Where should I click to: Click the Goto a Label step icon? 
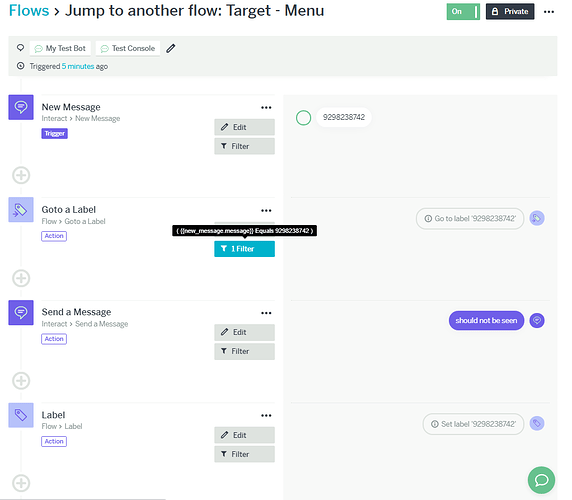(21, 210)
